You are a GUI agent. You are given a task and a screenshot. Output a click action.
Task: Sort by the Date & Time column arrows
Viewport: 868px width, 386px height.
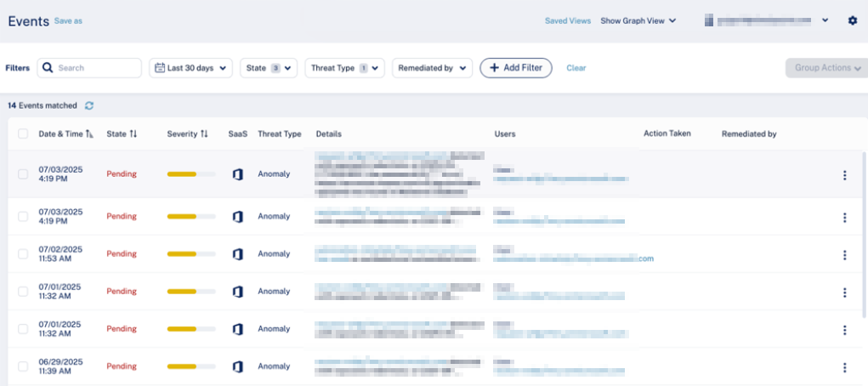pyautogui.click(x=91, y=134)
